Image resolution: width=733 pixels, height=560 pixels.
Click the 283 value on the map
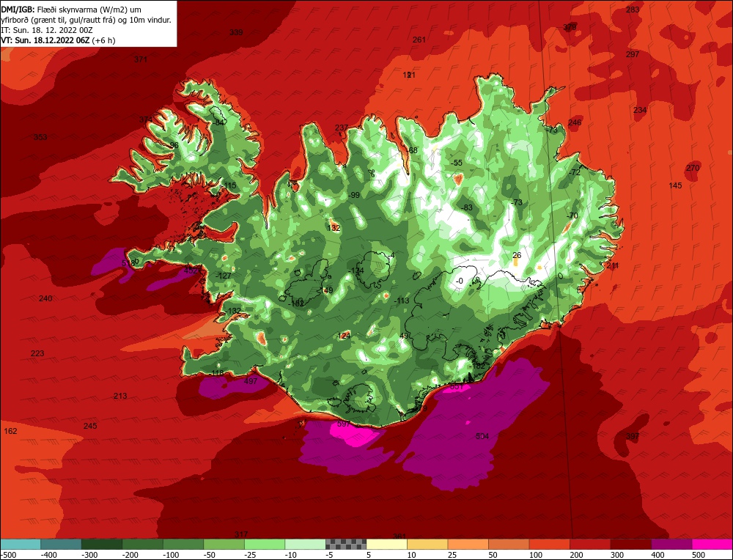633,10
